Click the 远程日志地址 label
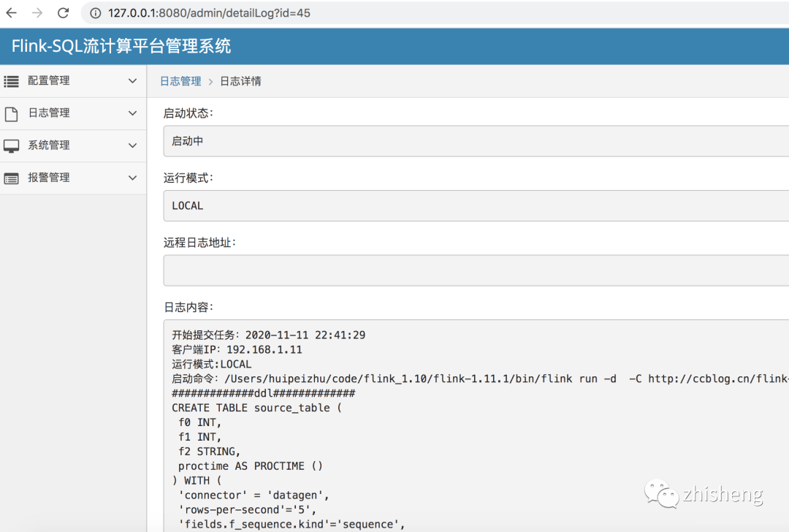The image size is (789, 532). (x=199, y=243)
